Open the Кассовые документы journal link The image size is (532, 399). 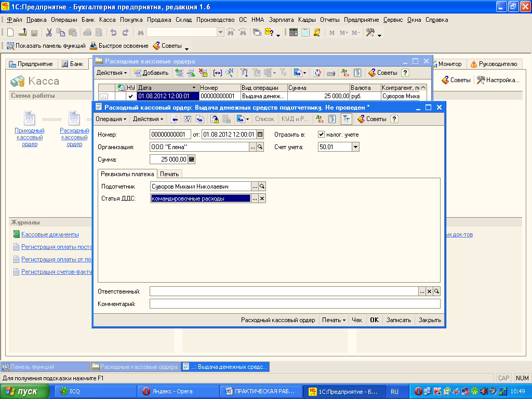(x=50, y=234)
